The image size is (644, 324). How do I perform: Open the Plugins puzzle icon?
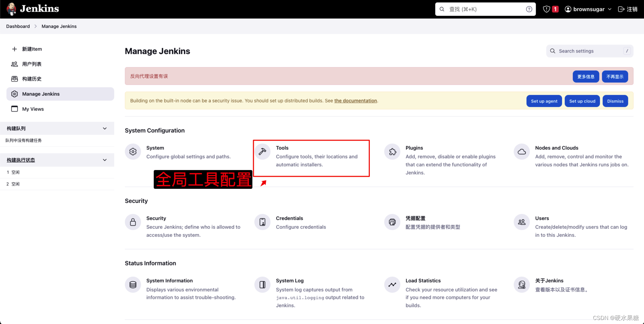392,152
